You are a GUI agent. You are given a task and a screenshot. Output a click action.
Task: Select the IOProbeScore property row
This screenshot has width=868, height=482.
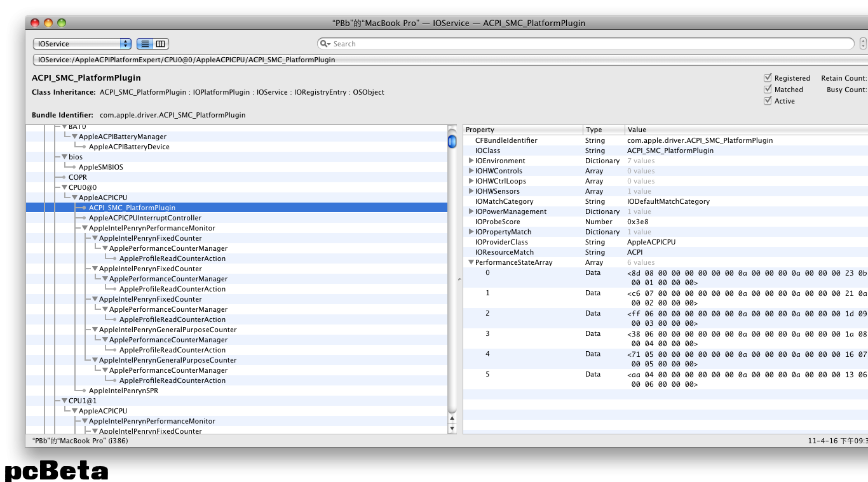coord(665,222)
